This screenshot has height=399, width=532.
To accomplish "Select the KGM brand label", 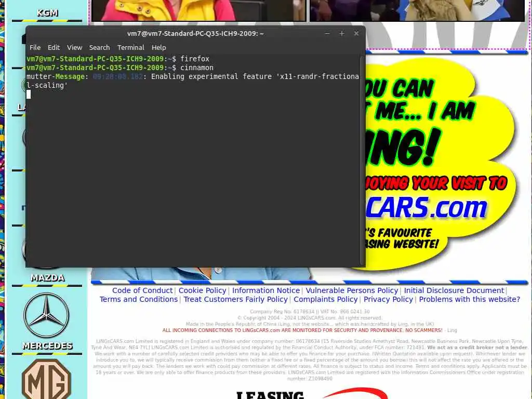I will point(47,13).
